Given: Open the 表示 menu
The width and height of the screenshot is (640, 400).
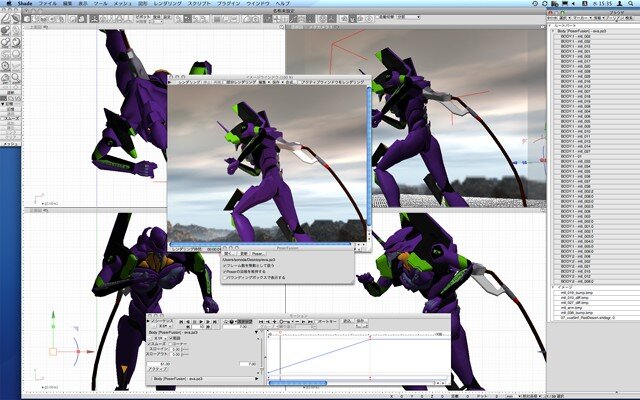Looking at the screenshot, I should pos(83,3).
